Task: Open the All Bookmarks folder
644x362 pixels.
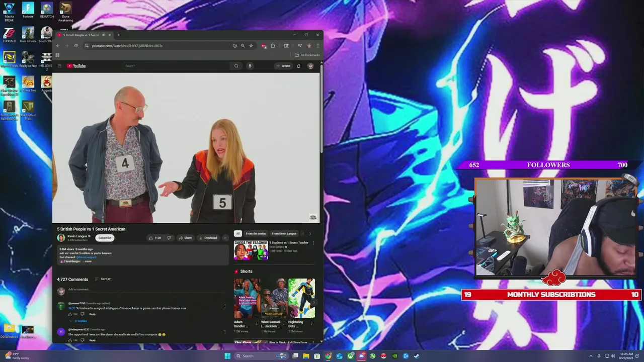Action: tap(307, 55)
